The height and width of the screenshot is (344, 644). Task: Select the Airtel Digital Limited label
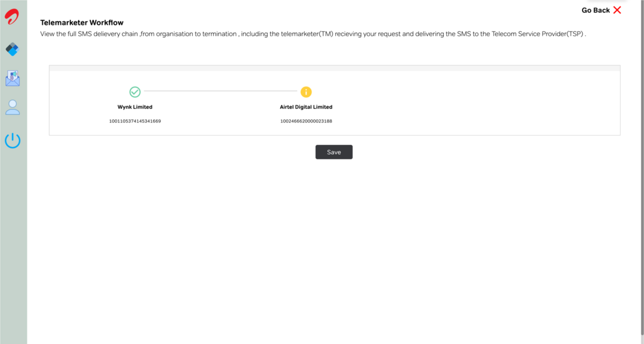pos(306,107)
